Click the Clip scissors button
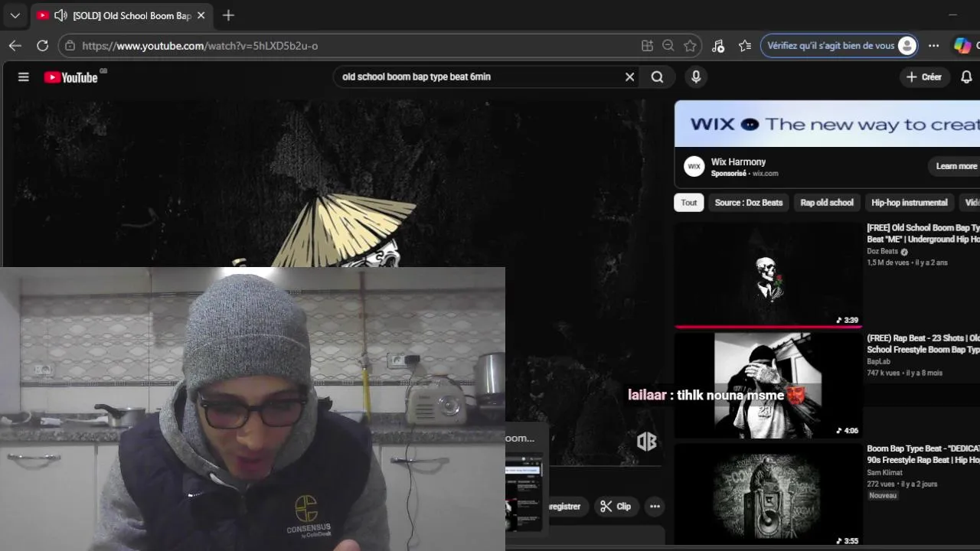 [x=616, y=506]
